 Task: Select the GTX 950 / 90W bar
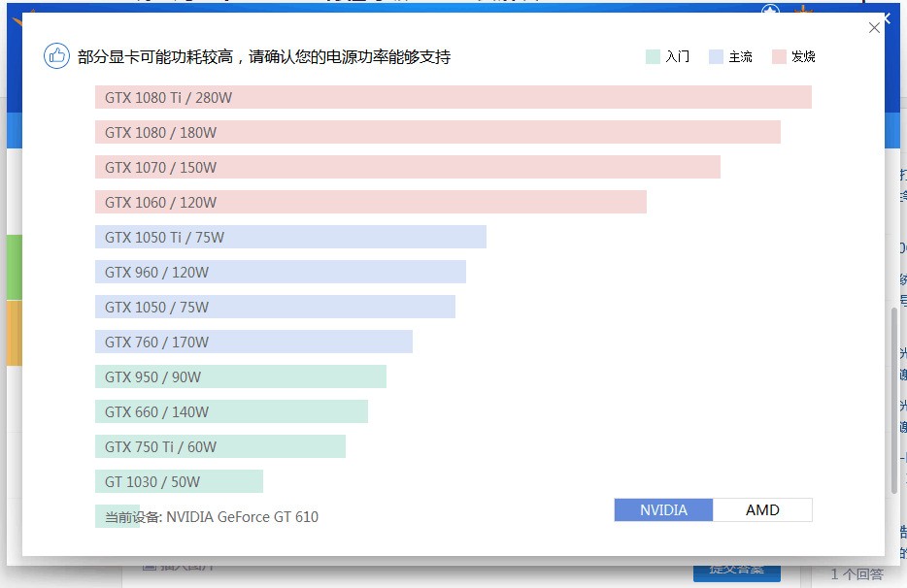pos(241,377)
